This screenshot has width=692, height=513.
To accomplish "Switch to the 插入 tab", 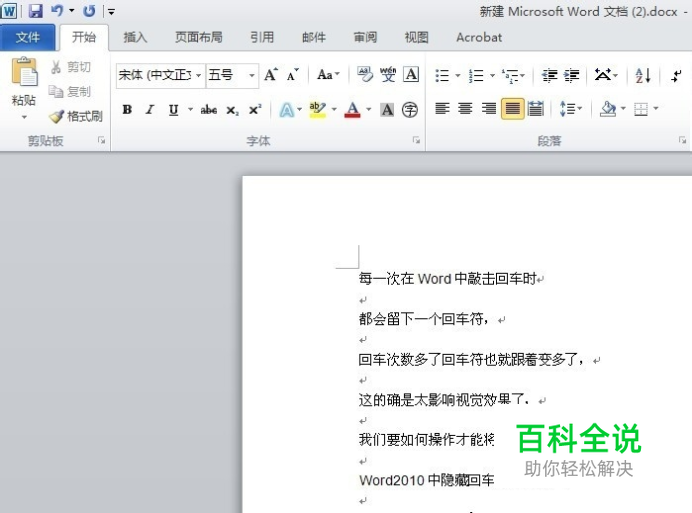I will 135,38.
